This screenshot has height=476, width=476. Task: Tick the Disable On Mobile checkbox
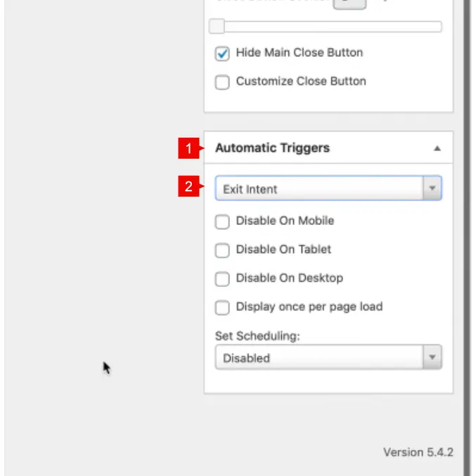(222, 221)
